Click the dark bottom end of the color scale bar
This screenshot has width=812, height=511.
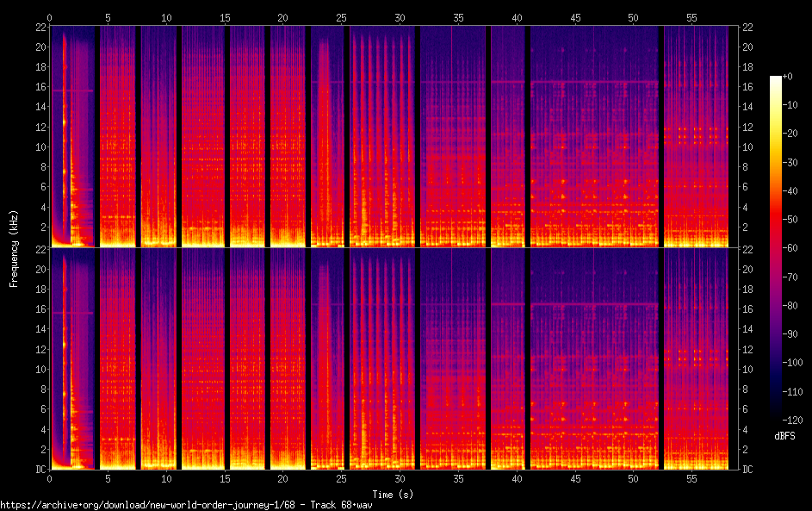(x=776, y=416)
